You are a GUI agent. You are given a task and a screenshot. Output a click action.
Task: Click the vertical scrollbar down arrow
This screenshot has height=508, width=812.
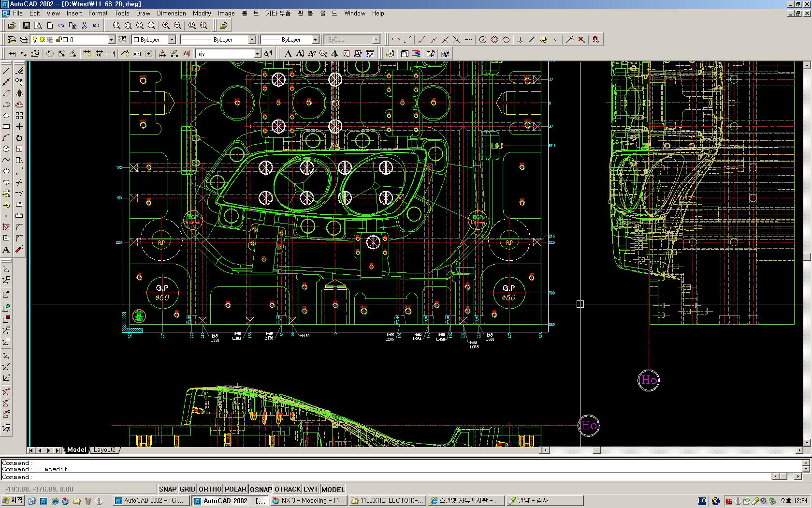coord(807,442)
